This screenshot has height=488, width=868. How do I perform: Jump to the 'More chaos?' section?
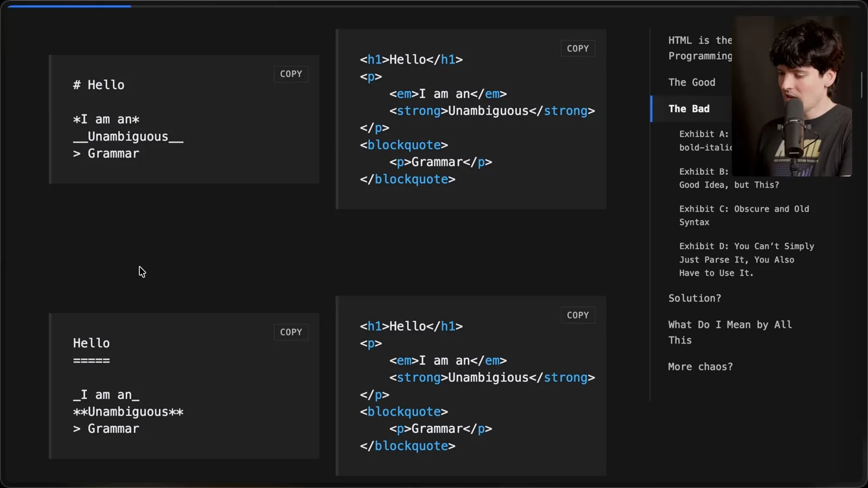coord(700,367)
